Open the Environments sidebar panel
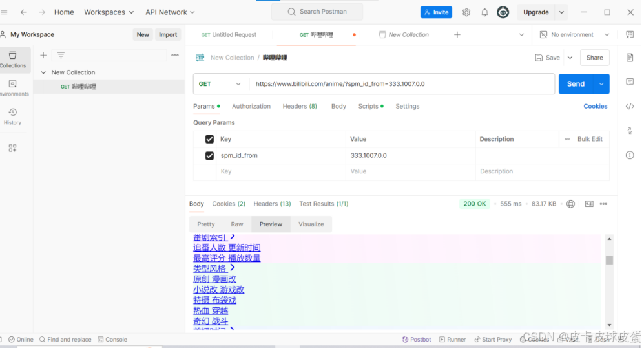Screen dimensions: 644x348 tap(13, 88)
